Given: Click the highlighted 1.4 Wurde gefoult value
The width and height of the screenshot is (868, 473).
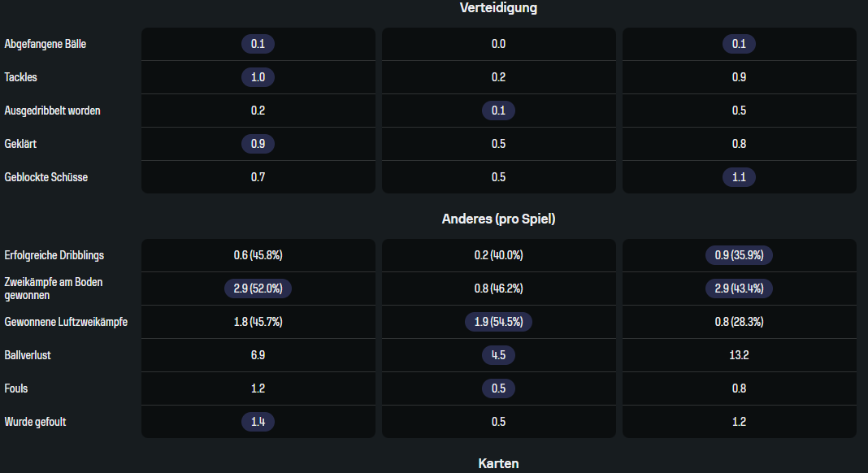Looking at the screenshot, I should click(258, 422).
